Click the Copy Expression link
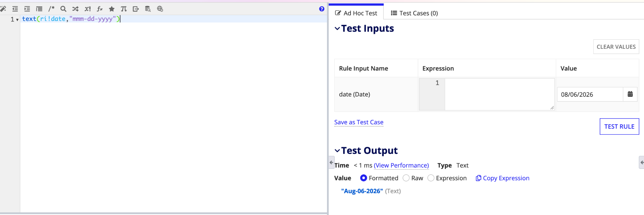 502,178
